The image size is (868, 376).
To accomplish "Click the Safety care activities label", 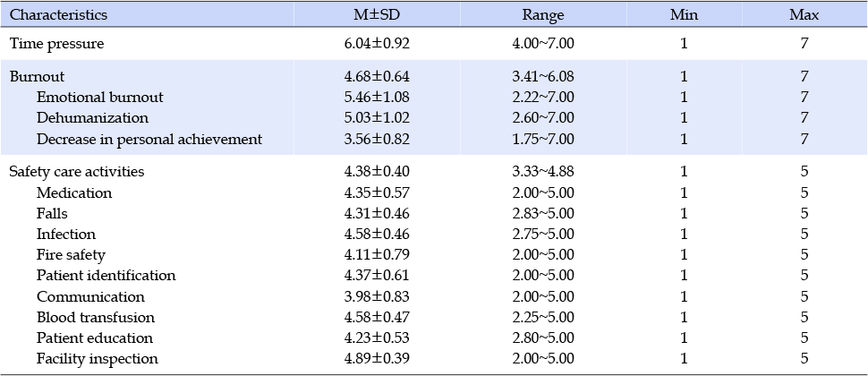I will click(x=77, y=172).
